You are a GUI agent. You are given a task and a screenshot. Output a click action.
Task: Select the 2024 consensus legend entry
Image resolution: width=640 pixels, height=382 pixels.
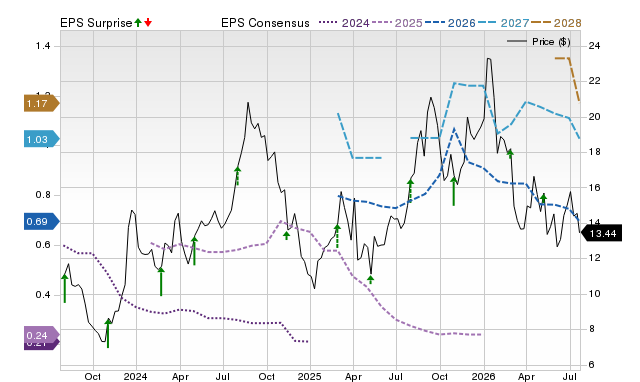(x=344, y=23)
